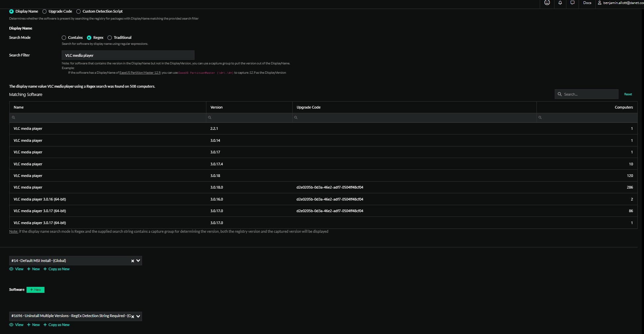Select the Display Name detection method
Viewport: 644px width, 334px height.
pyautogui.click(x=24, y=11)
